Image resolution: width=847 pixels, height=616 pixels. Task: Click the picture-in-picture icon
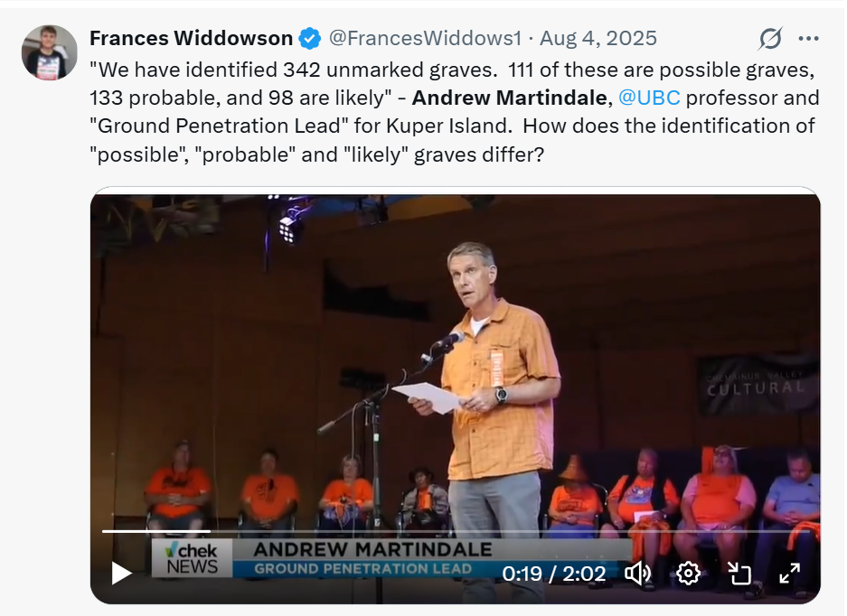pos(739,573)
